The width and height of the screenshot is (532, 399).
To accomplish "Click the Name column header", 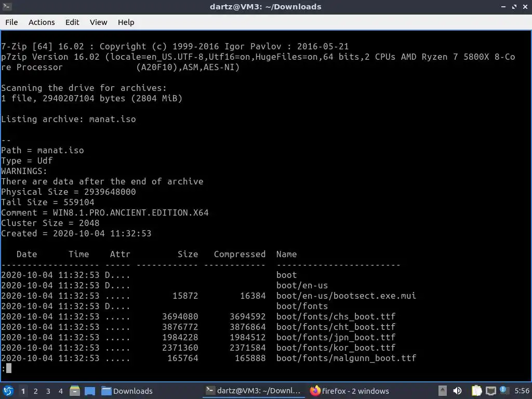I will point(286,254).
